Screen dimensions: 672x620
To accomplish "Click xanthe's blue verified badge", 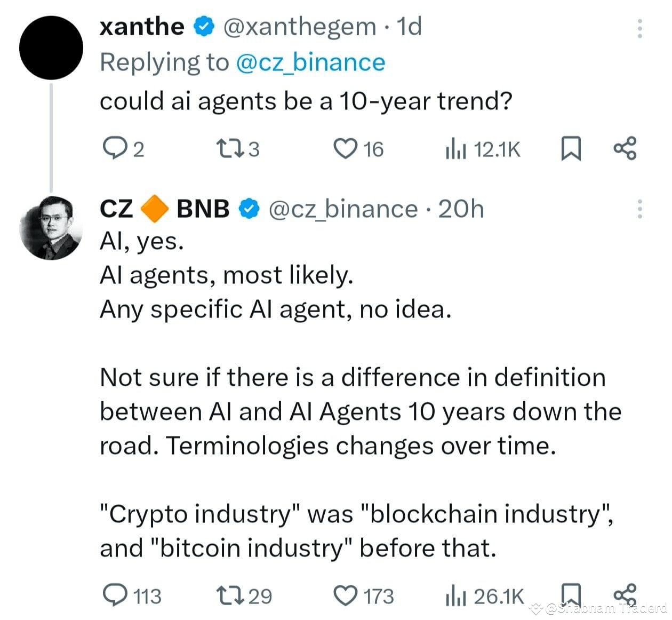I will coord(203,27).
